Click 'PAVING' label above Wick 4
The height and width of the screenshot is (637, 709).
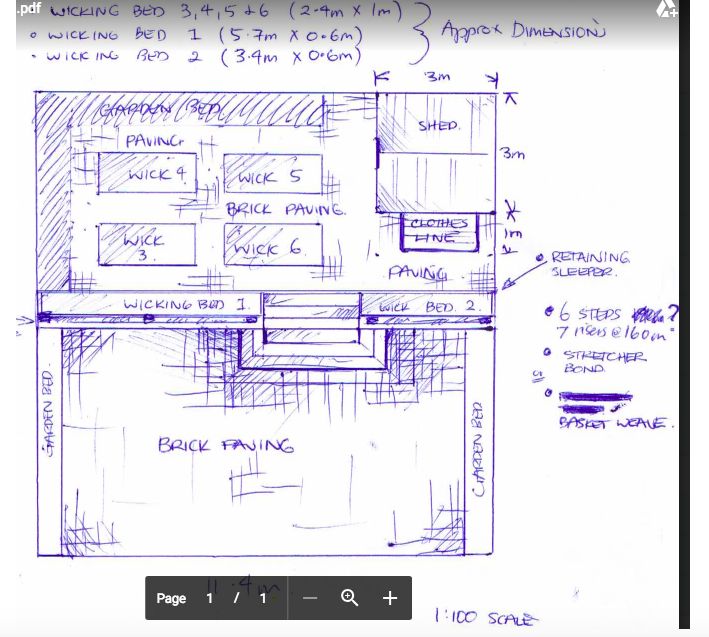point(155,141)
